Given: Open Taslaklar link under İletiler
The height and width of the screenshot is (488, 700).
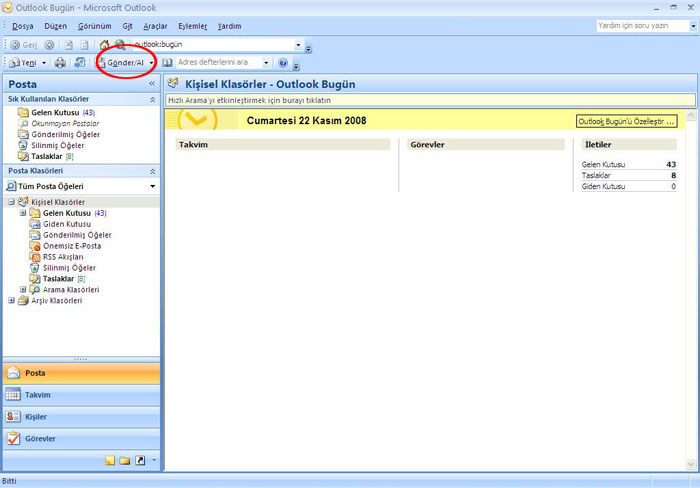Looking at the screenshot, I should click(x=596, y=175).
